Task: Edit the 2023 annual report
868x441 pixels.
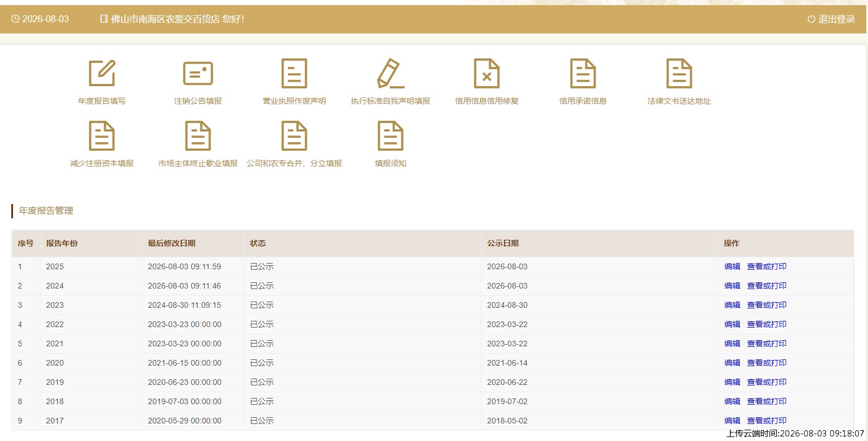Action: click(x=732, y=305)
